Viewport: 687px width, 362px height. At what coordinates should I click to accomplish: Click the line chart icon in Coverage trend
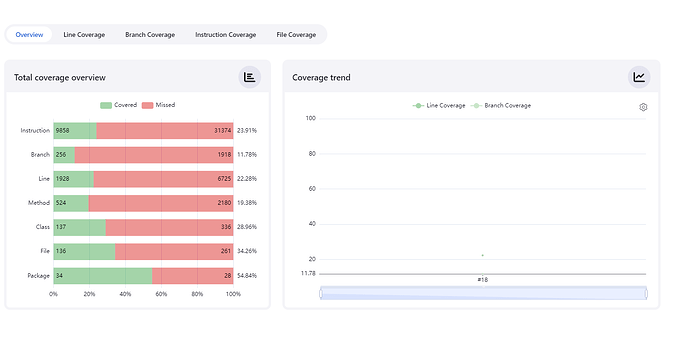click(639, 77)
